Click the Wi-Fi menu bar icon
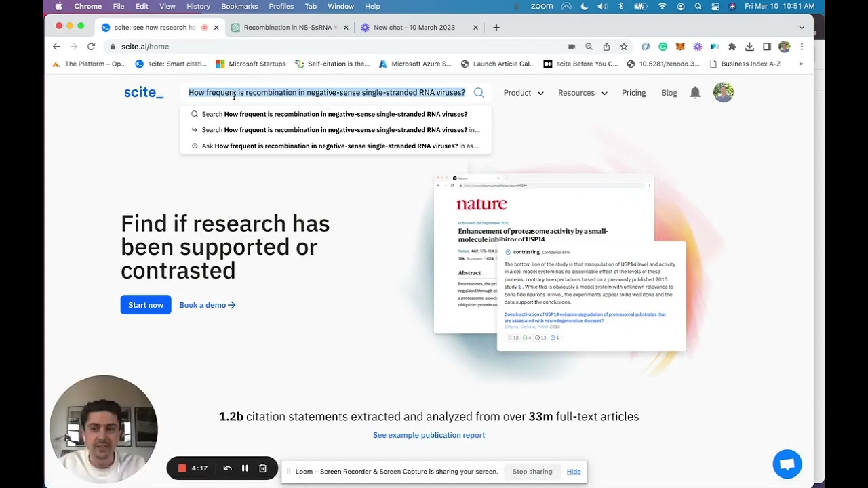This screenshot has height=488, width=868. pyautogui.click(x=663, y=6)
